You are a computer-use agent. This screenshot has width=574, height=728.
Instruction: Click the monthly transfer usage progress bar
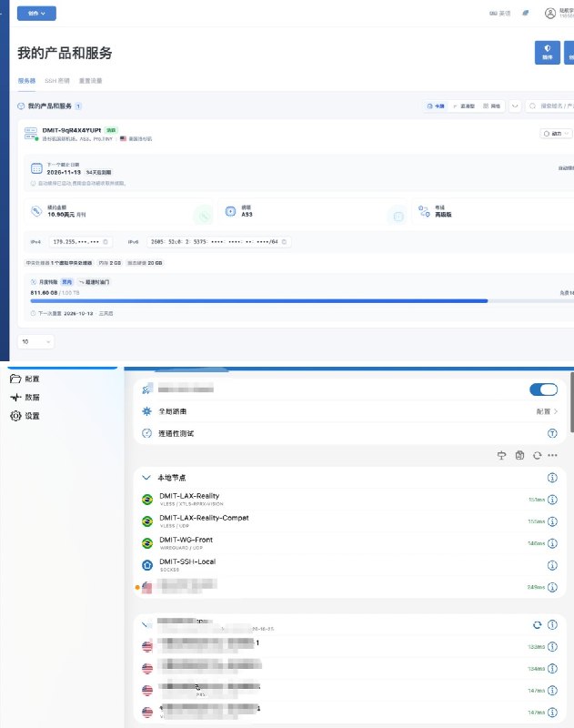point(302,301)
